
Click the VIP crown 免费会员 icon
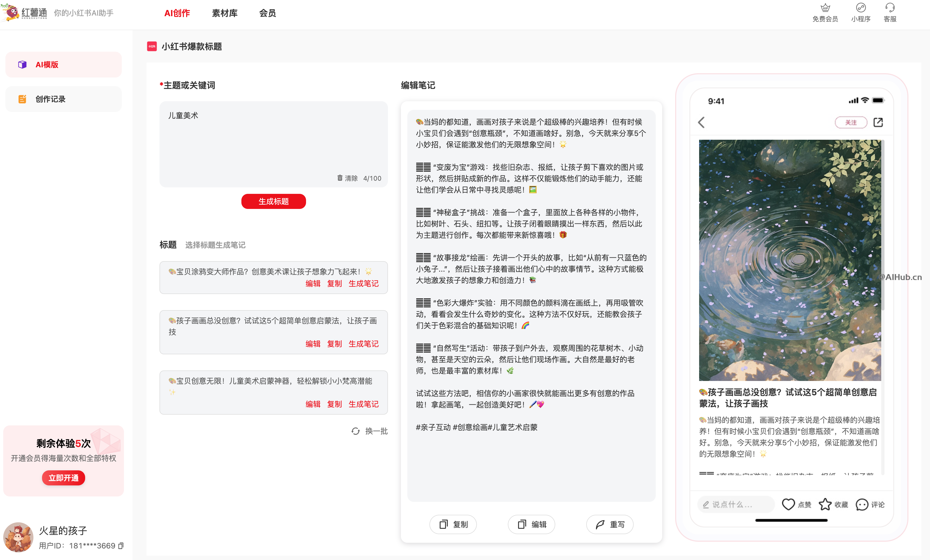point(825,8)
